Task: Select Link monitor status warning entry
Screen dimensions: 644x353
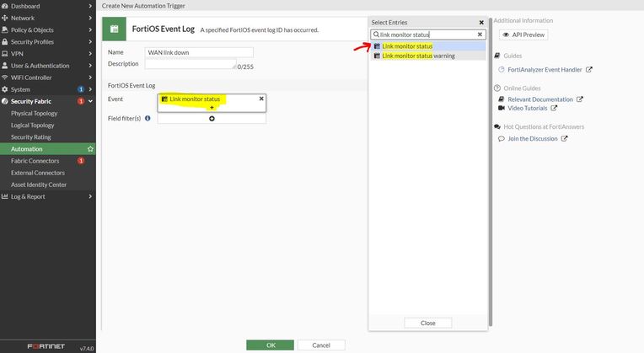Action: coord(428,56)
